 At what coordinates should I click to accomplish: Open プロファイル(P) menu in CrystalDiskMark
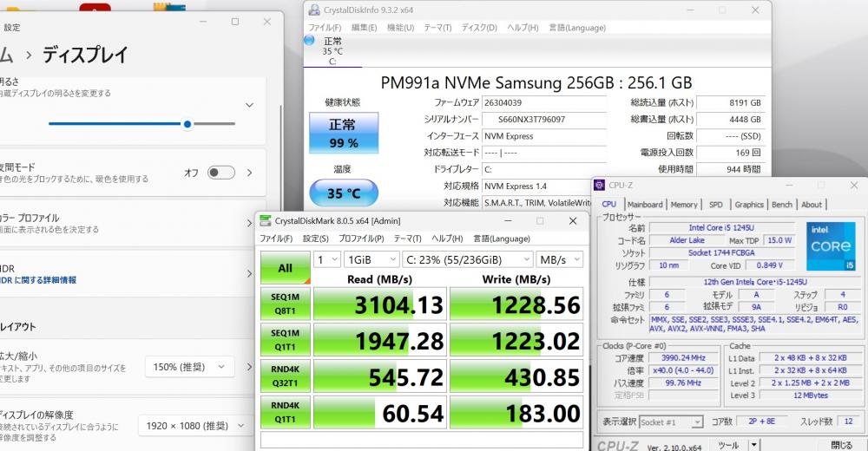pyautogui.click(x=361, y=239)
